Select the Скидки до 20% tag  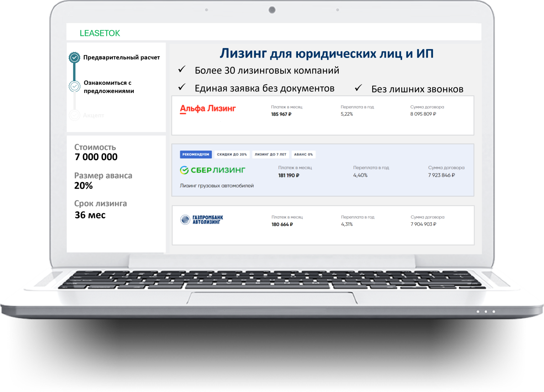tap(232, 155)
